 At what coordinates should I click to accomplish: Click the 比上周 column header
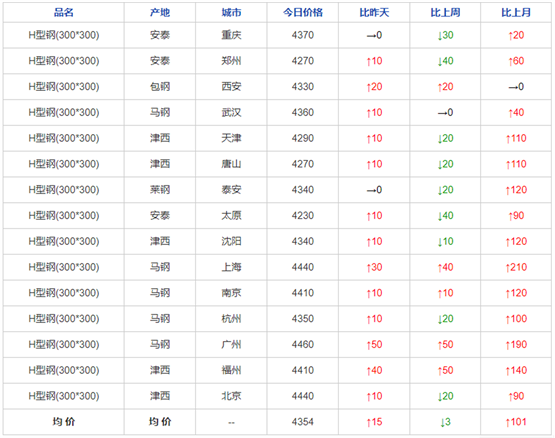click(445, 13)
